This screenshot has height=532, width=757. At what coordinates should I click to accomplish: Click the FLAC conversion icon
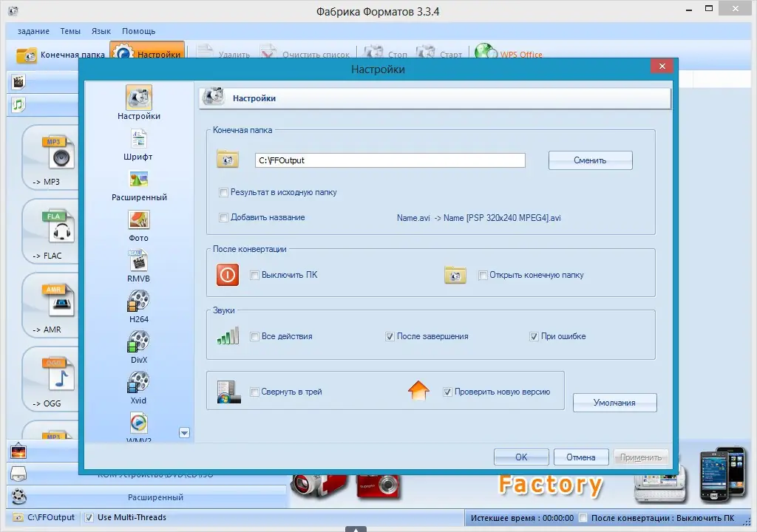coord(58,227)
